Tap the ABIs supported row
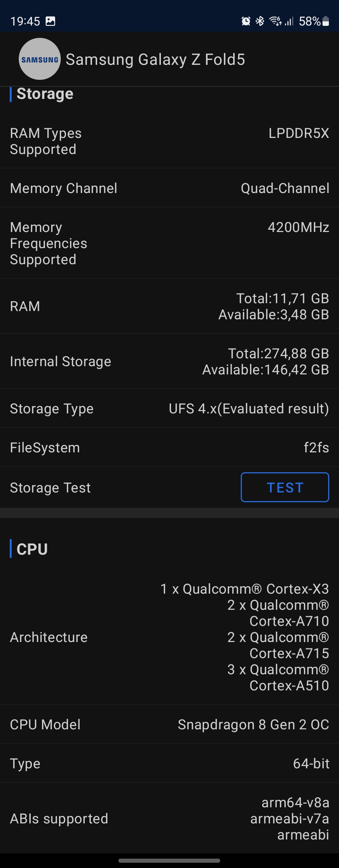Image resolution: width=339 pixels, height=868 pixels. [169, 819]
